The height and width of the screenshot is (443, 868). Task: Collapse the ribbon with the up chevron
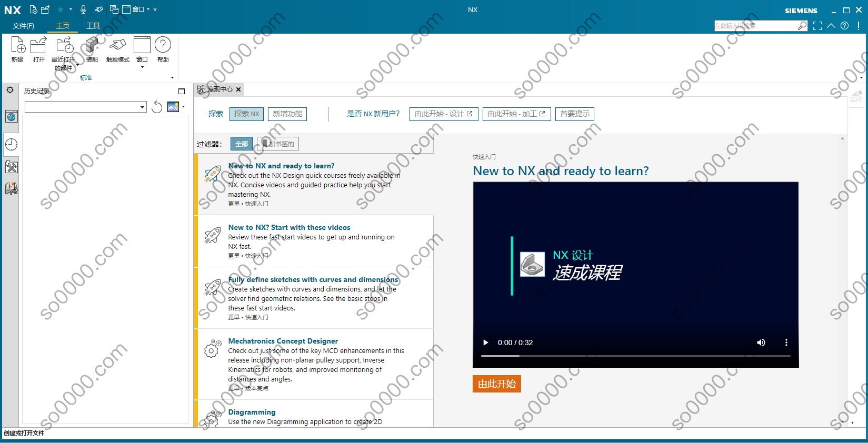tap(831, 26)
